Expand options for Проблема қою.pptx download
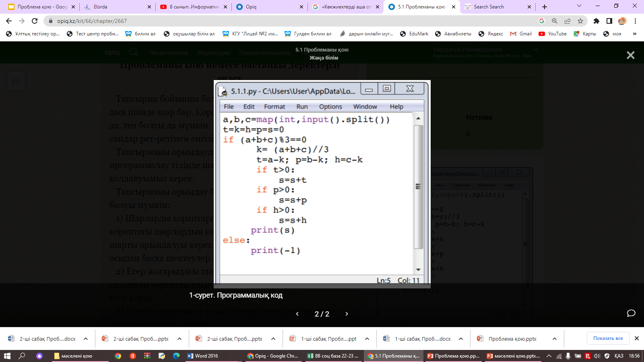Viewport: 644px width, 362px height. (x=554, y=339)
